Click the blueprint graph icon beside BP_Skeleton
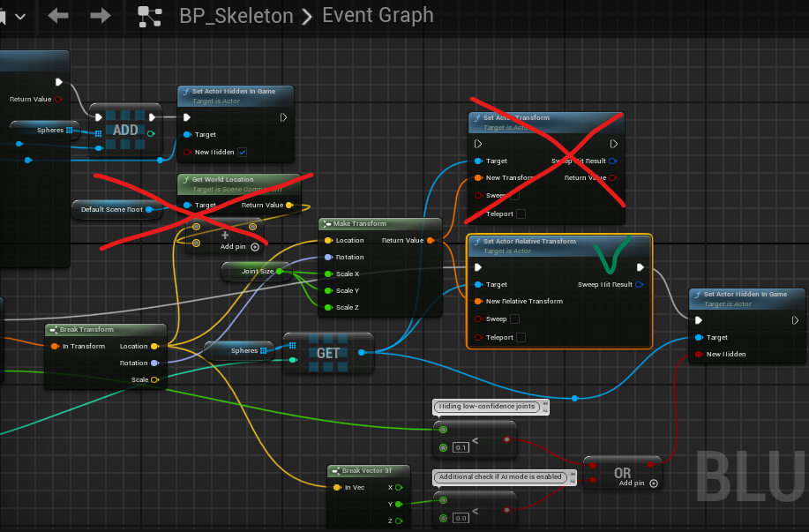 coord(150,17)
